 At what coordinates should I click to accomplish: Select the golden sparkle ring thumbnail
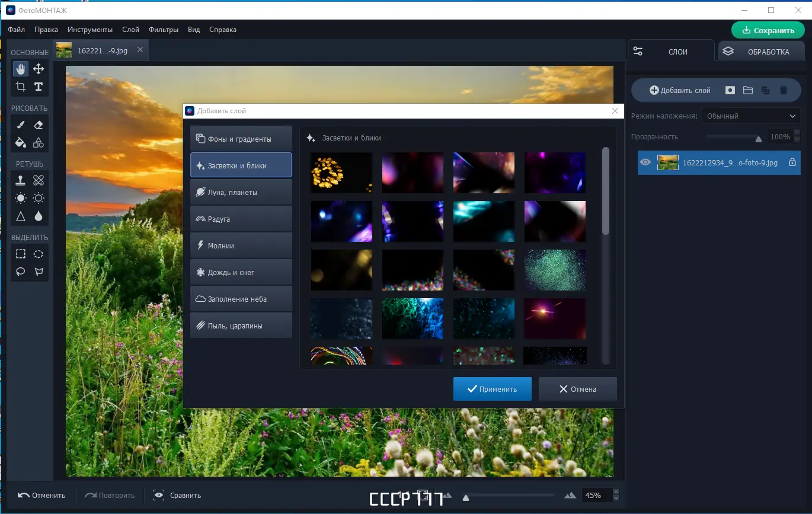pos(341,173)
